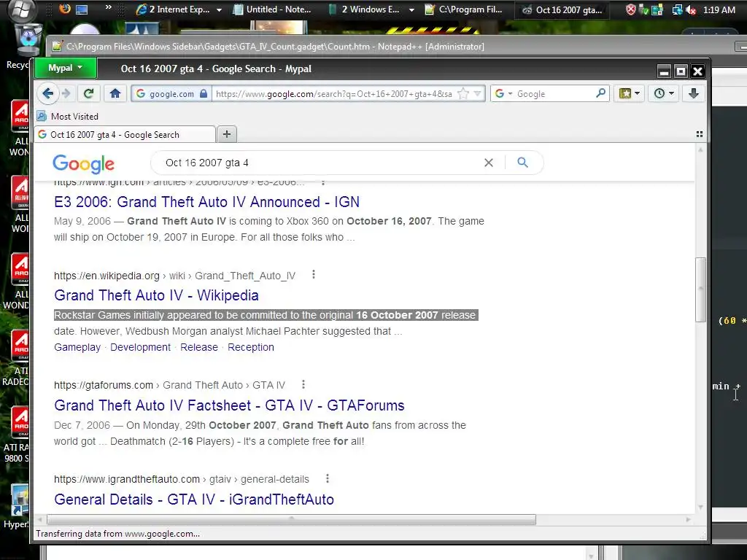Open the 2 Internet Explorer taskbar group

pos(179,9)
